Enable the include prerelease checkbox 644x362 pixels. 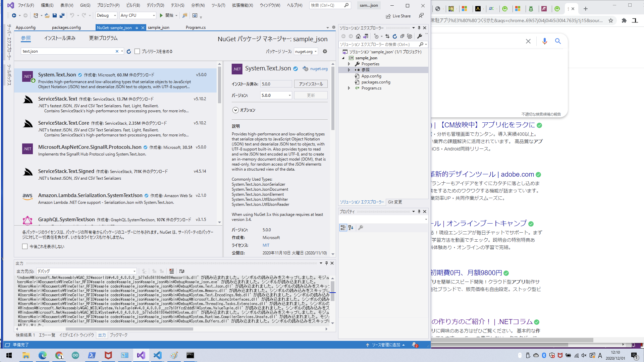tap(137, 51)
